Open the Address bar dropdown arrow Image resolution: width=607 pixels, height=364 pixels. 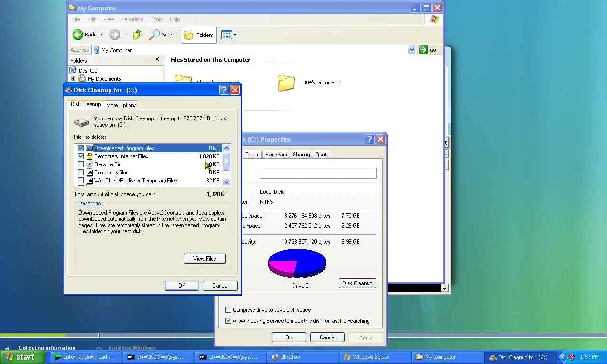tap(412, 50)
